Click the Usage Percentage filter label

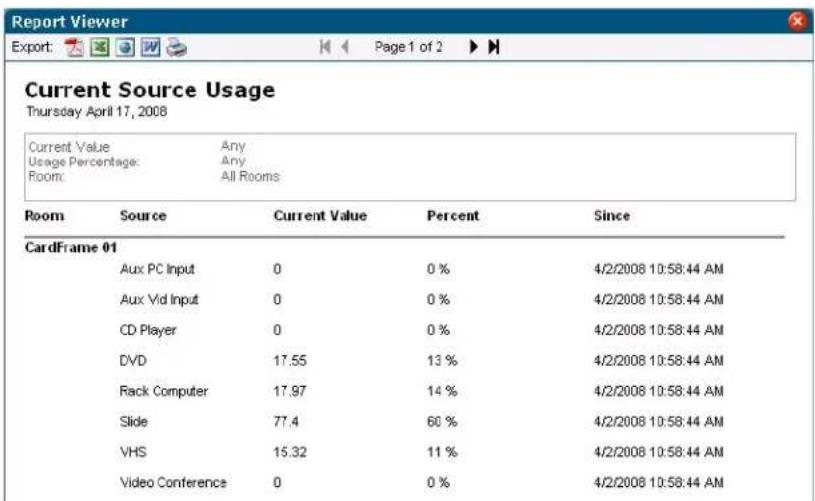[x=84, y=162]
